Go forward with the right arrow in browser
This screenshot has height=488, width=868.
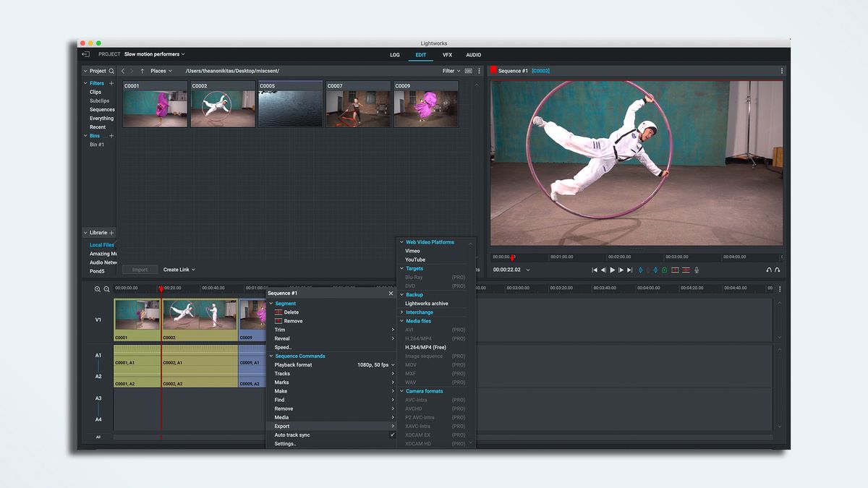[x=132, y=71]
